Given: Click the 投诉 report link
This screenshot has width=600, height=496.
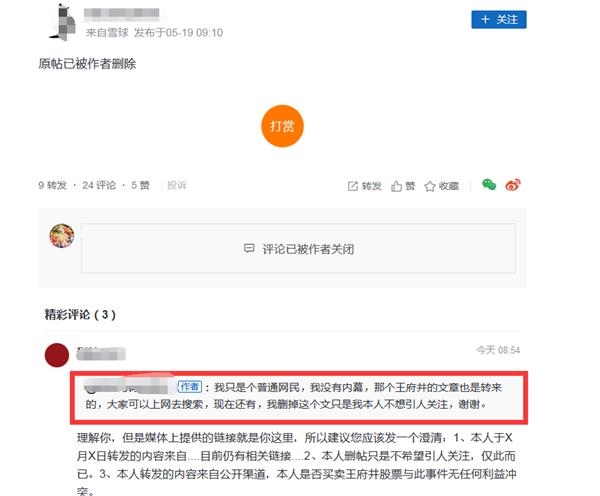Looking at the screenshot, I should click(x=177, y=186).
